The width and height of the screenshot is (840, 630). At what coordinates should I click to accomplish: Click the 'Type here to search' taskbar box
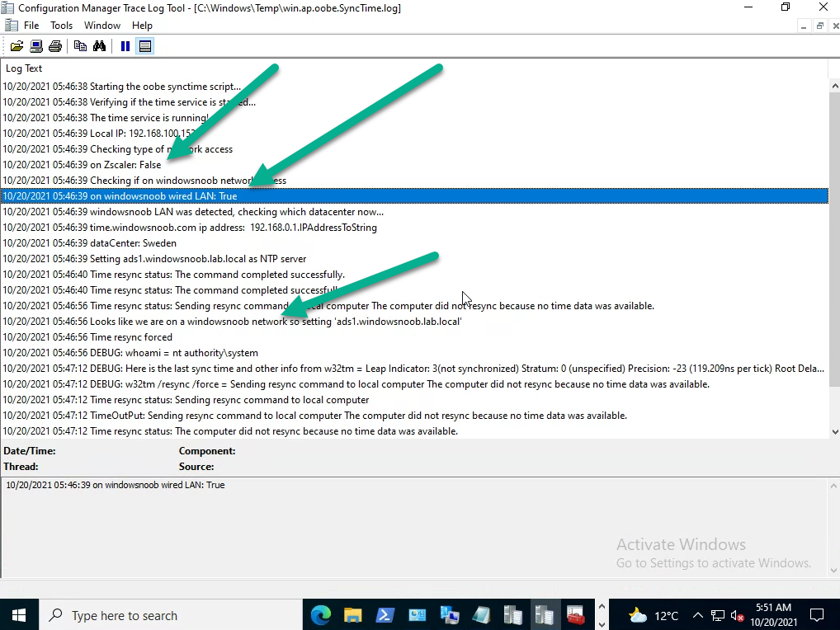coord(171,615)
